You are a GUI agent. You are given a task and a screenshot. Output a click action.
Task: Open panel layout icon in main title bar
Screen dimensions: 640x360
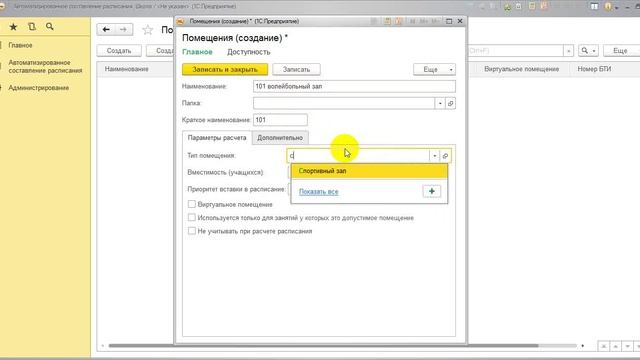pyautogui.click(x=595, y=7)
